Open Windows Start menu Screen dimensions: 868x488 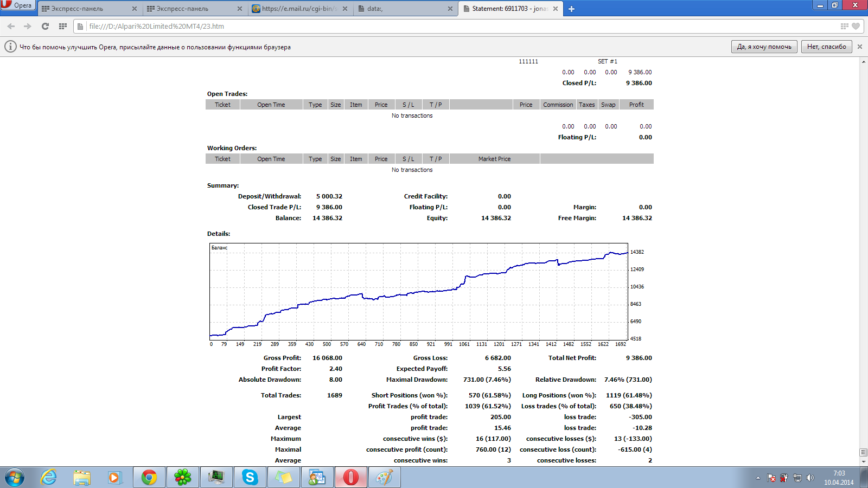(15, 477)
